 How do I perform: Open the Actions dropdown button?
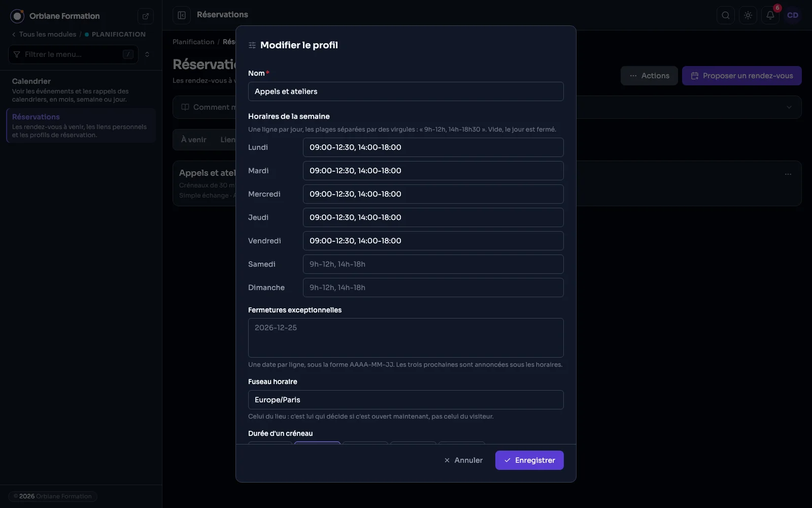(649, 76)
